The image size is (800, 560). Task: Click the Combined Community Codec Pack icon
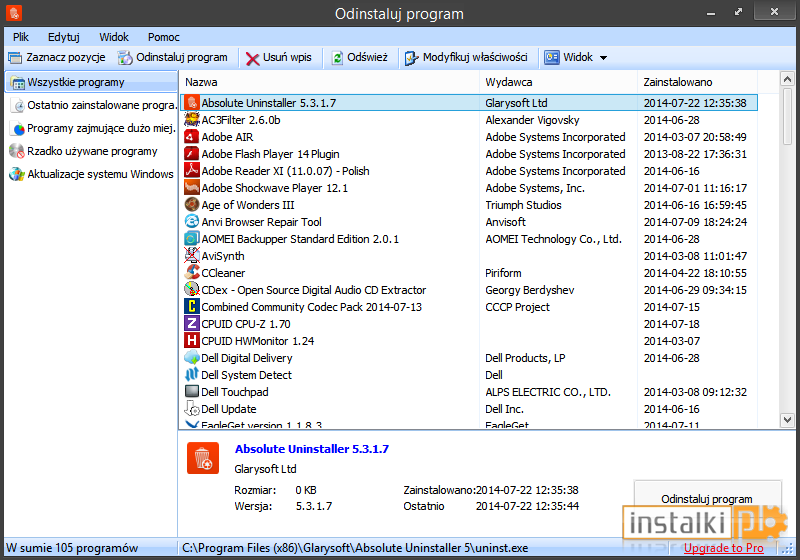191,307
